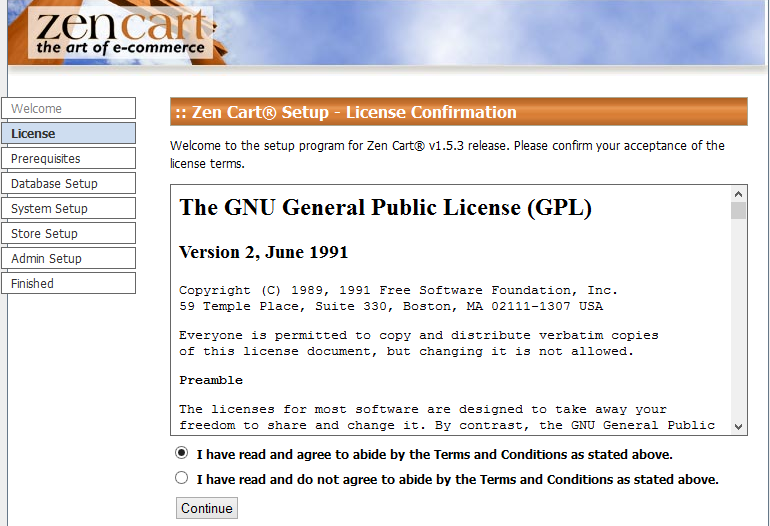The image size is (770, 526).
Task: Click 'do not agree to abide' label text
Action: 458,479
